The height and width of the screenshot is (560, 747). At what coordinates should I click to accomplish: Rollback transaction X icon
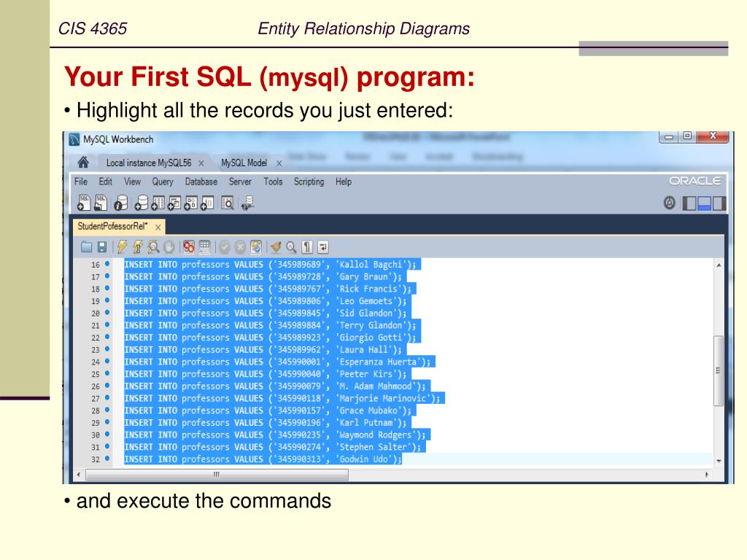coord(240,246)
